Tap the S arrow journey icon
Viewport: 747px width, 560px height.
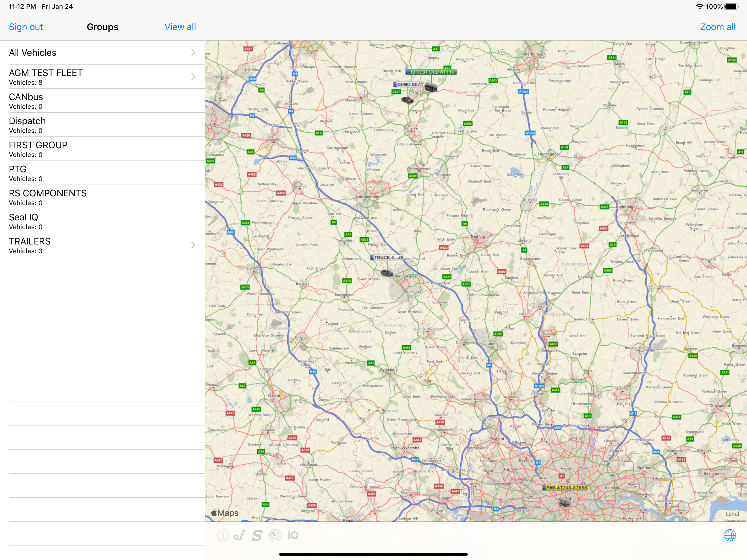[x=257, y=535]
